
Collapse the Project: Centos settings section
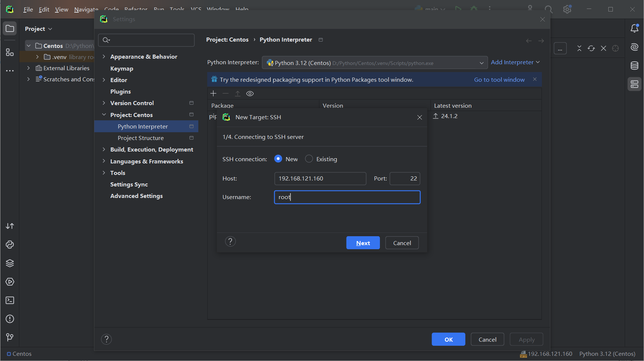pos(104,115)
